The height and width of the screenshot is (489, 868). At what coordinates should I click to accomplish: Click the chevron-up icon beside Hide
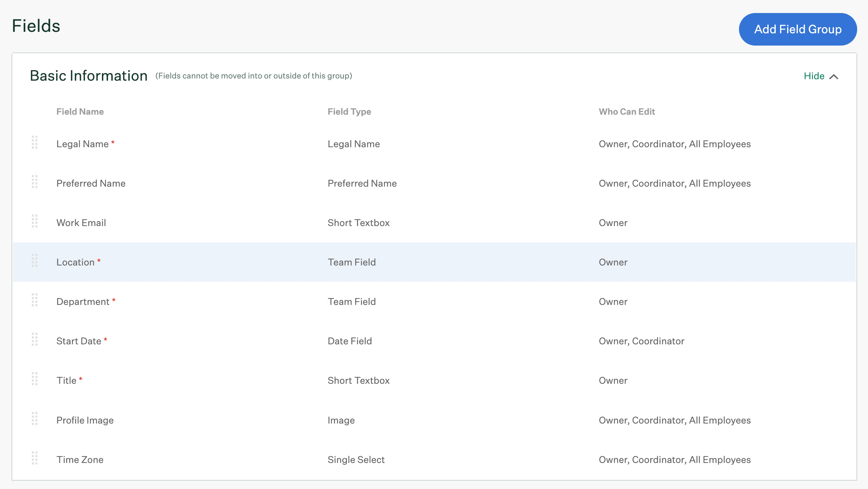(x=834, y=77)
